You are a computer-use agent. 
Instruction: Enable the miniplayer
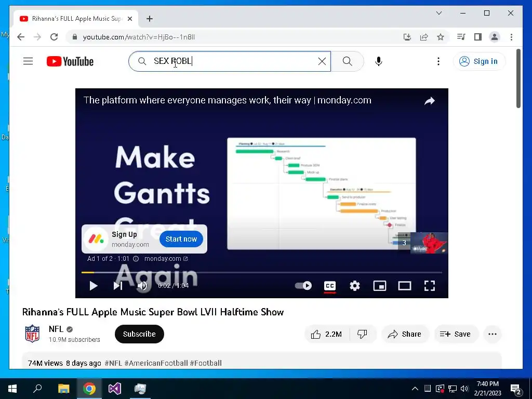(x=380, y=286)
